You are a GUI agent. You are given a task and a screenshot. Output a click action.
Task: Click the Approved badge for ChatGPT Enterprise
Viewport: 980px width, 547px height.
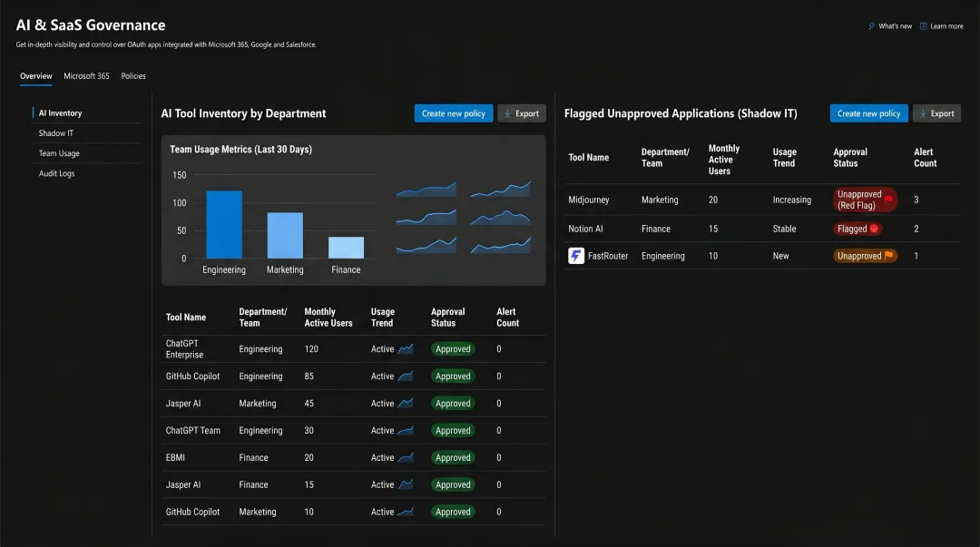453,349
